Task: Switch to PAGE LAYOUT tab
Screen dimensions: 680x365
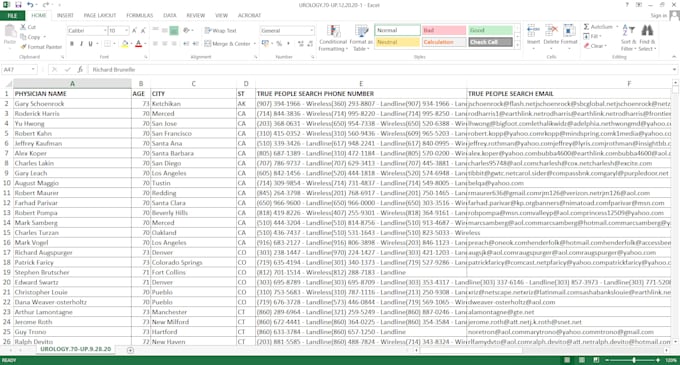Action: pos(100,16)
